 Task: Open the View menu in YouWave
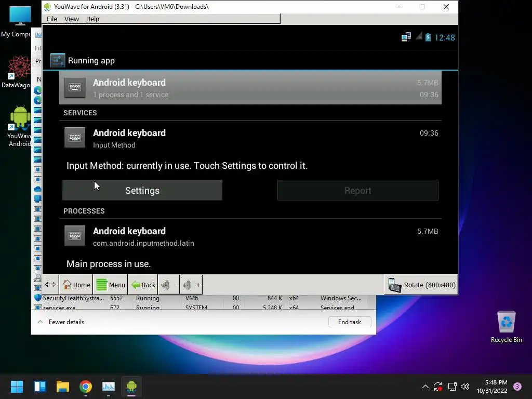pos(71,19)
